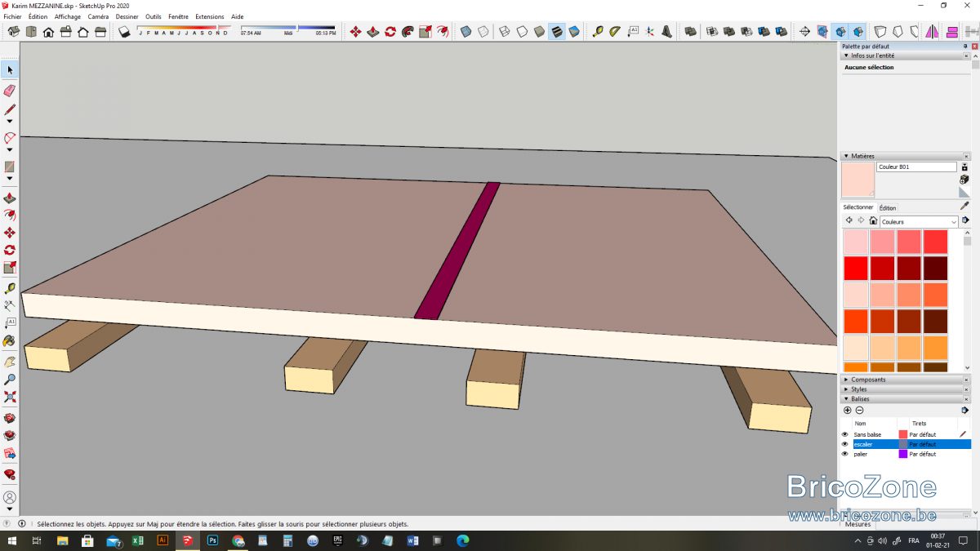Select the Zoom magnifier tool

pyautogui.click(x=10, y=380)
